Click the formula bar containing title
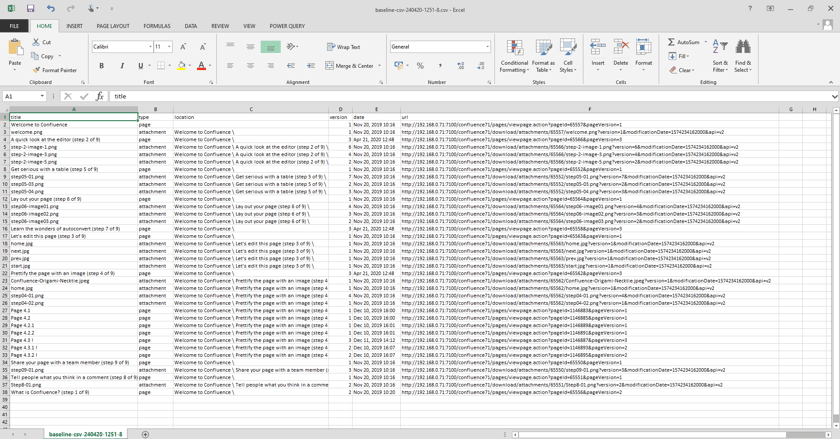The width and height of the screenshot is (840, 439). (470, 96)
